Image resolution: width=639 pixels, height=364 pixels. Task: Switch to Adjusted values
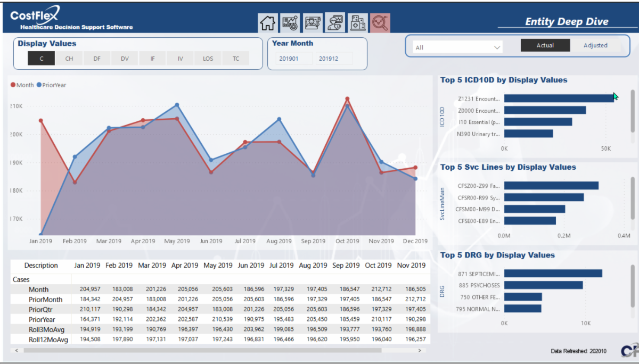coord(595,46)
